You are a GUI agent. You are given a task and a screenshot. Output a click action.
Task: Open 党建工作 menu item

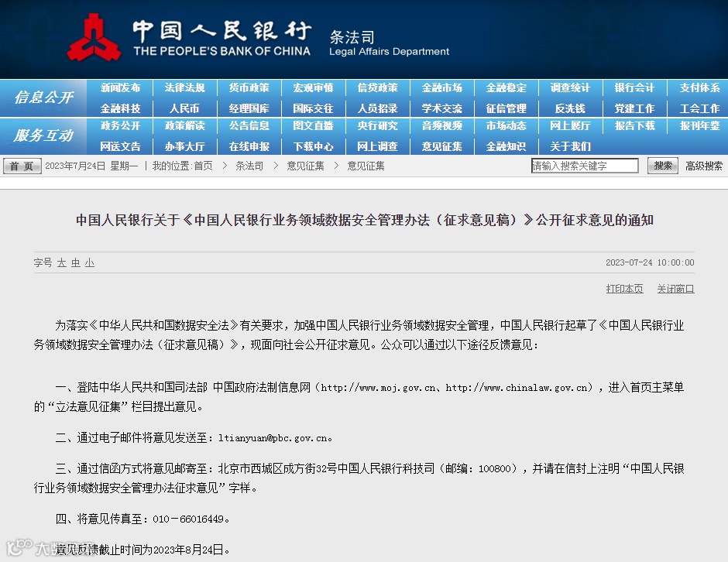[x=635, y=108]
